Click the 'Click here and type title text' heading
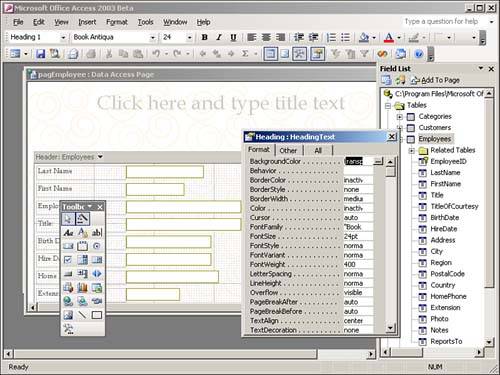This screenshot has width=500, height=375. (221, 103)
